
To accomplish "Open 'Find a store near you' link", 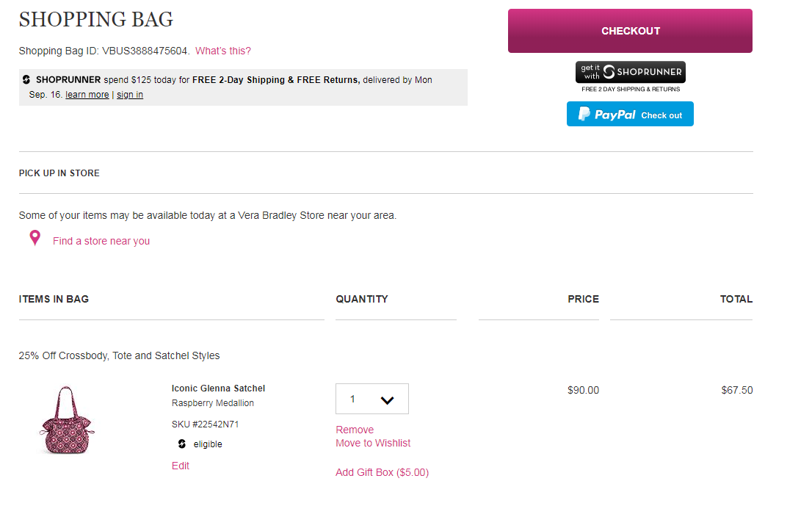I will click(101, 241).
